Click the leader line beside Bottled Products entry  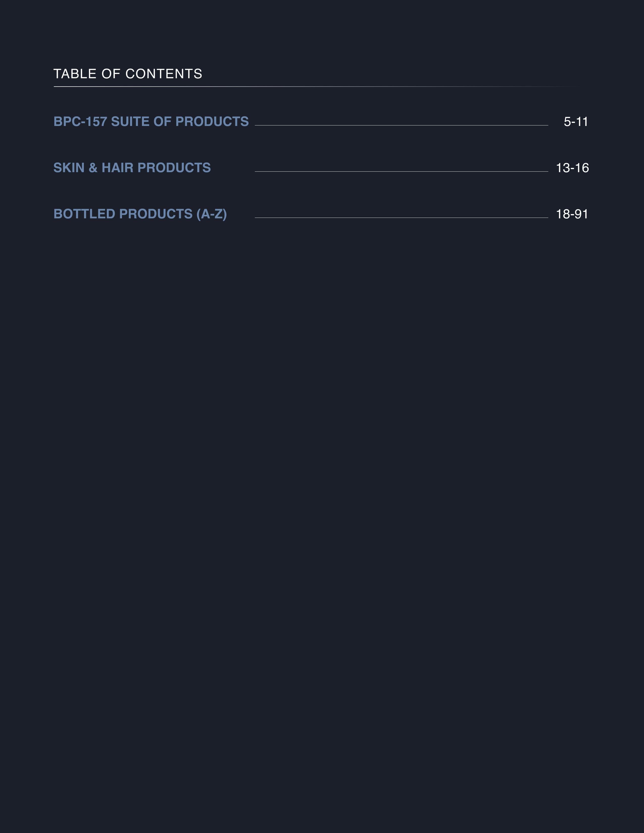tap(401, 217)
